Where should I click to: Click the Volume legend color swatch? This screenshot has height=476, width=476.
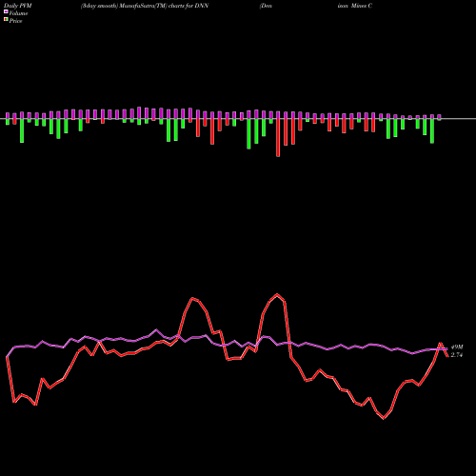(6, 12)
